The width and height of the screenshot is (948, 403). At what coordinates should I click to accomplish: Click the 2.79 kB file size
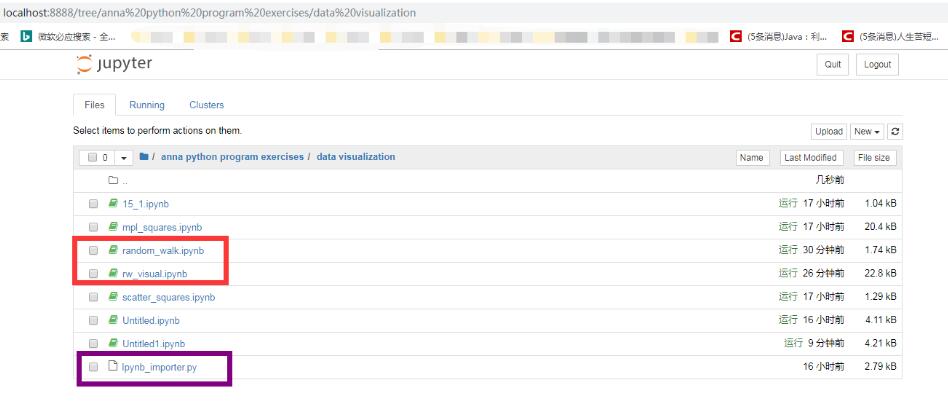pyautogui.click(x=881, y=367)
